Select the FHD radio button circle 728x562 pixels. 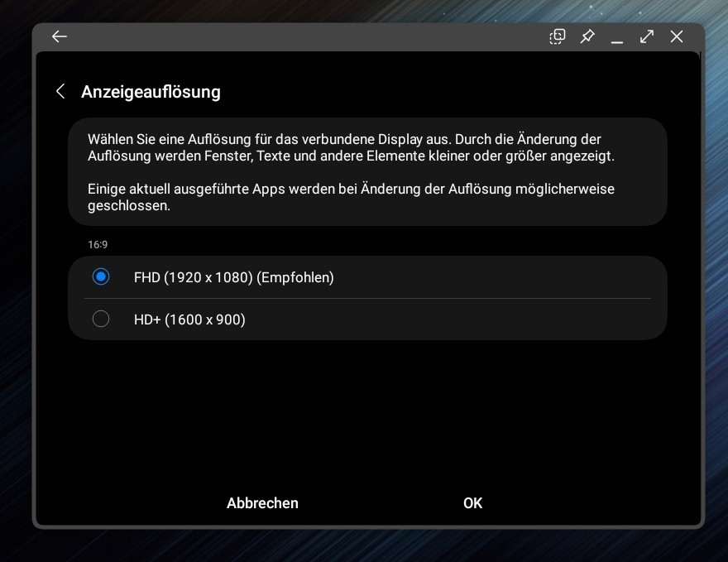point(101,277)
